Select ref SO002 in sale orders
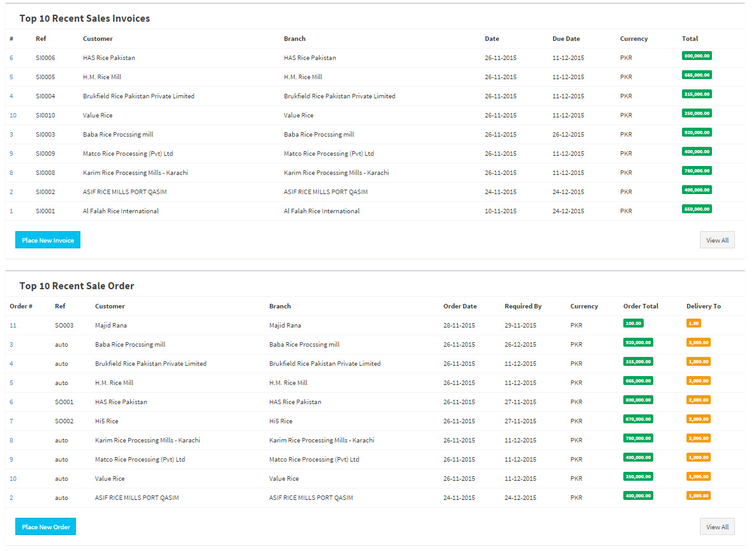 point(64,421)
